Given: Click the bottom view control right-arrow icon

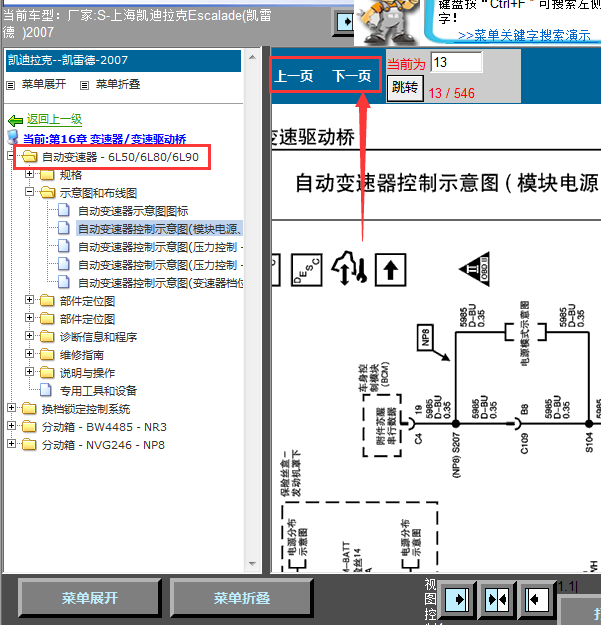Looking at the screenshot, I should pos(458,599).
